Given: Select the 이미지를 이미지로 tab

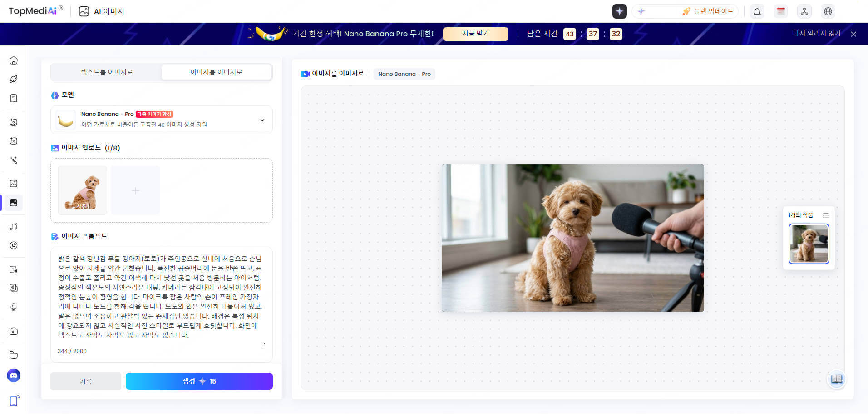Looking at the screenshot, I should (x=217, y=72).
